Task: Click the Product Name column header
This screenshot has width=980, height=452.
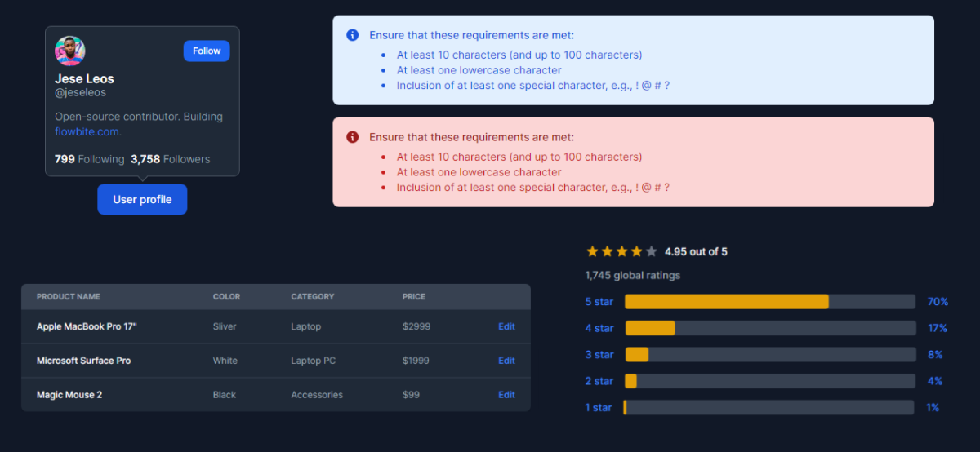Action: pyautogui.click(x=69, y=297)
